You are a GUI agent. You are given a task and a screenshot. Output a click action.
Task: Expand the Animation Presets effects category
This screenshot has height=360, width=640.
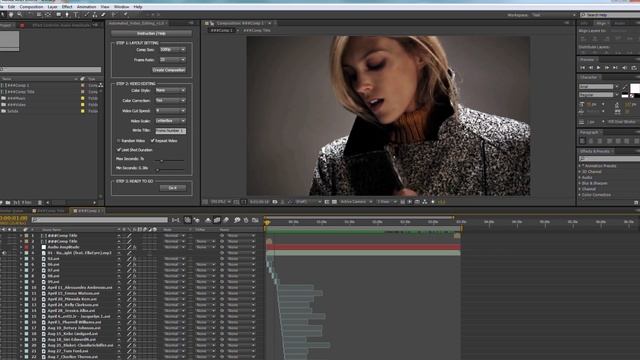[x=580, y=166]
